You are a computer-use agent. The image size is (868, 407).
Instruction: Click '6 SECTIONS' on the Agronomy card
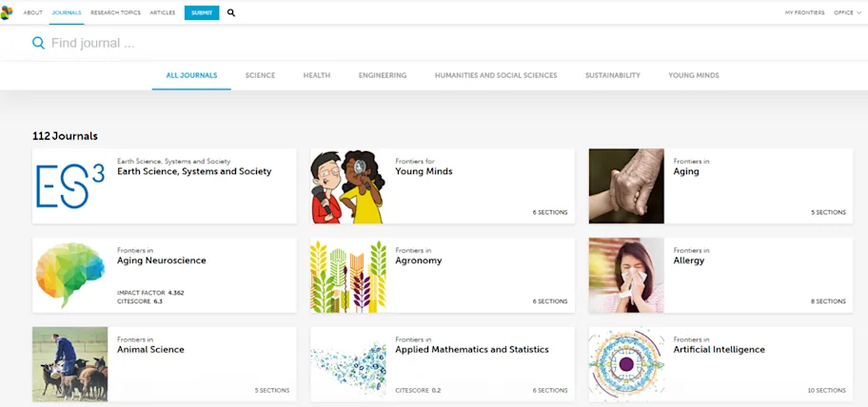click(550, 301)
